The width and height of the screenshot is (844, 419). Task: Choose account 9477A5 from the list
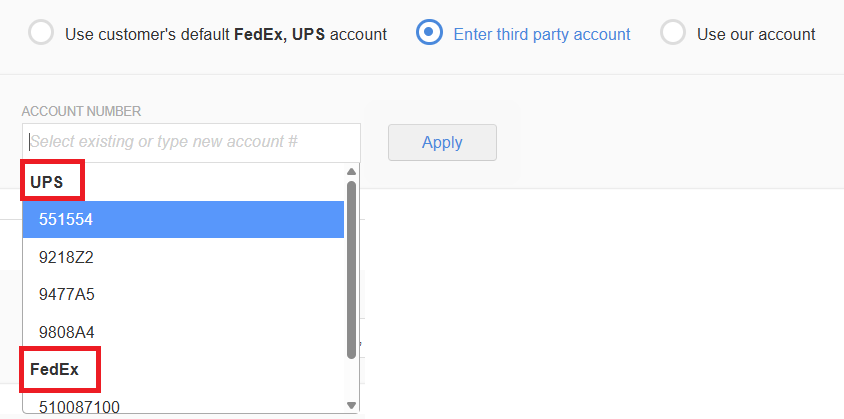pyautogui.click(x=183, y=295)
